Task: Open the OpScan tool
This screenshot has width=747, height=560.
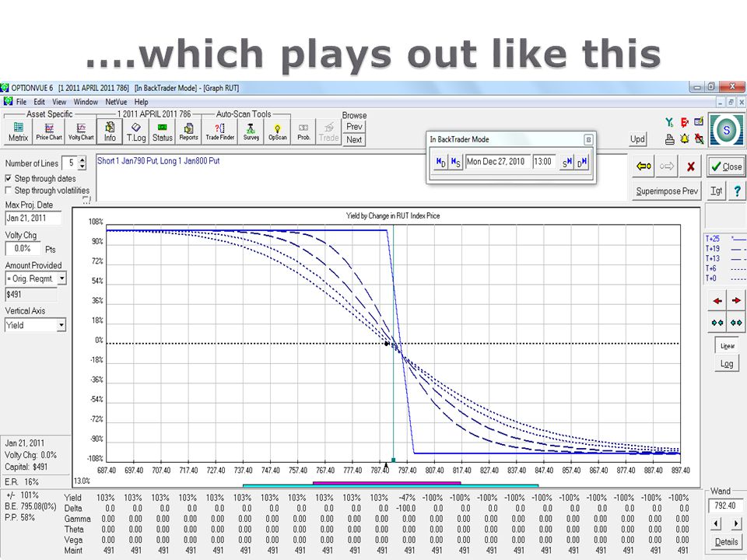Action: [x=277, y=132]
